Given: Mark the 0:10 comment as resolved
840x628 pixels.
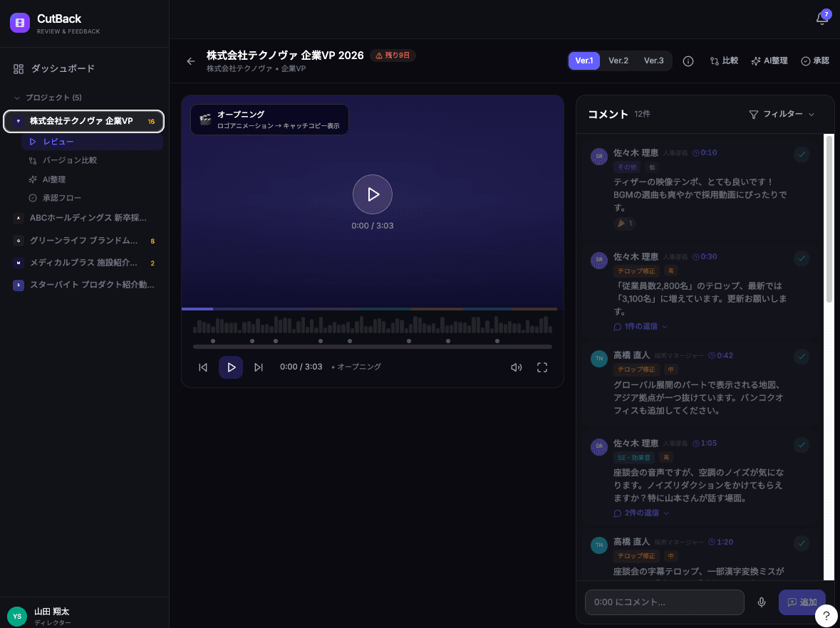Looking at the screenshot, I should pos(802,155).
